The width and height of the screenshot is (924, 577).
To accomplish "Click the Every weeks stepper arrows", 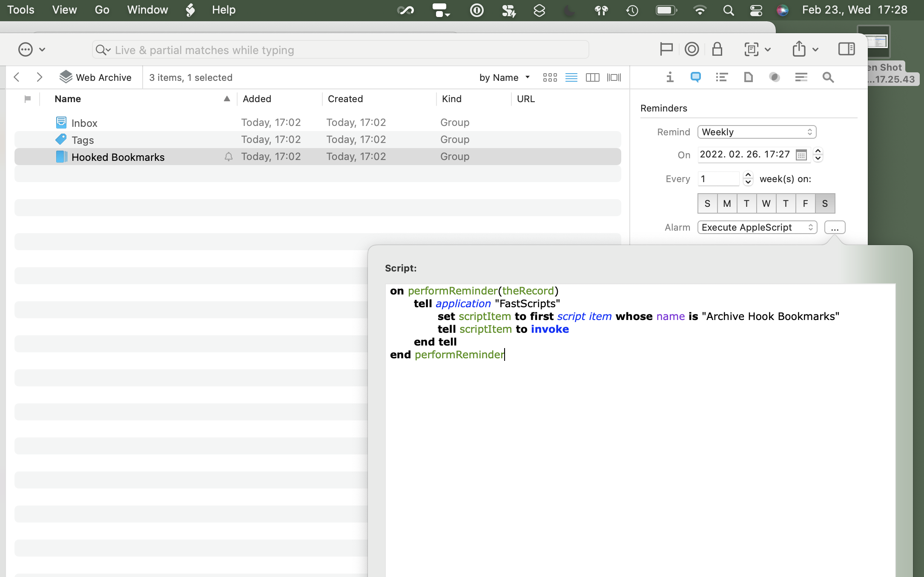I will [748, 179].
